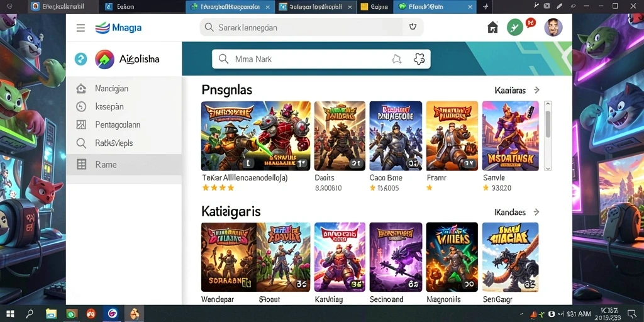The image size is (644, 322).
Task: Click the bell icon in Mma Nark search
Action: tap(396, 59)
